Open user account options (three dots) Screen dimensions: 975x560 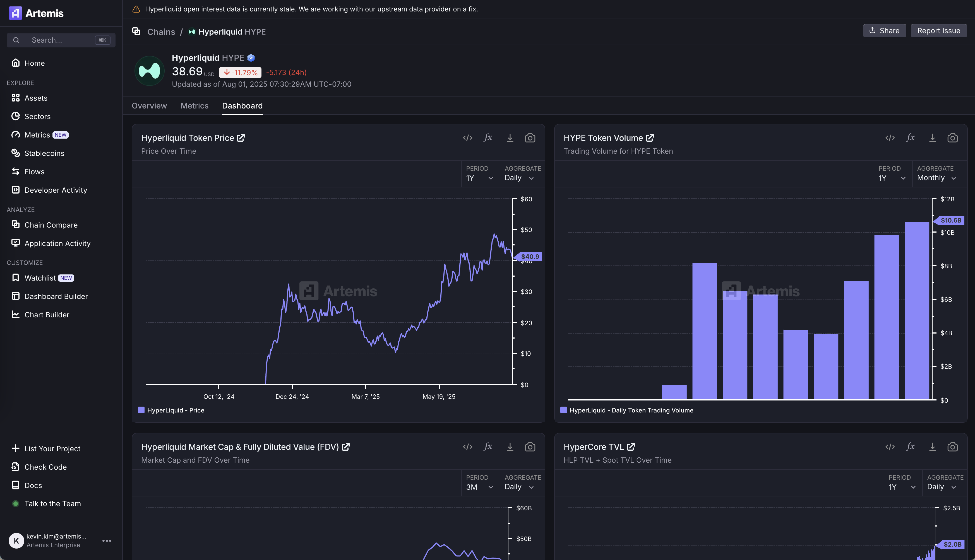coord(107,540)
